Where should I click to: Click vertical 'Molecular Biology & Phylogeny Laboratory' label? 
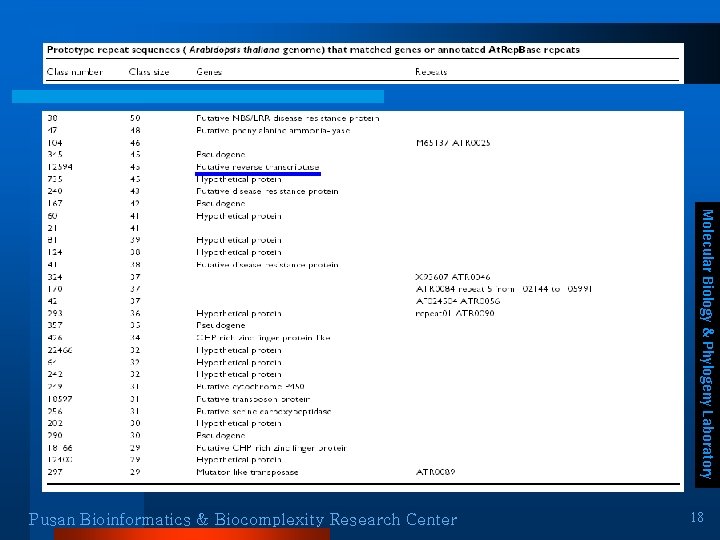tap(707, 344)
